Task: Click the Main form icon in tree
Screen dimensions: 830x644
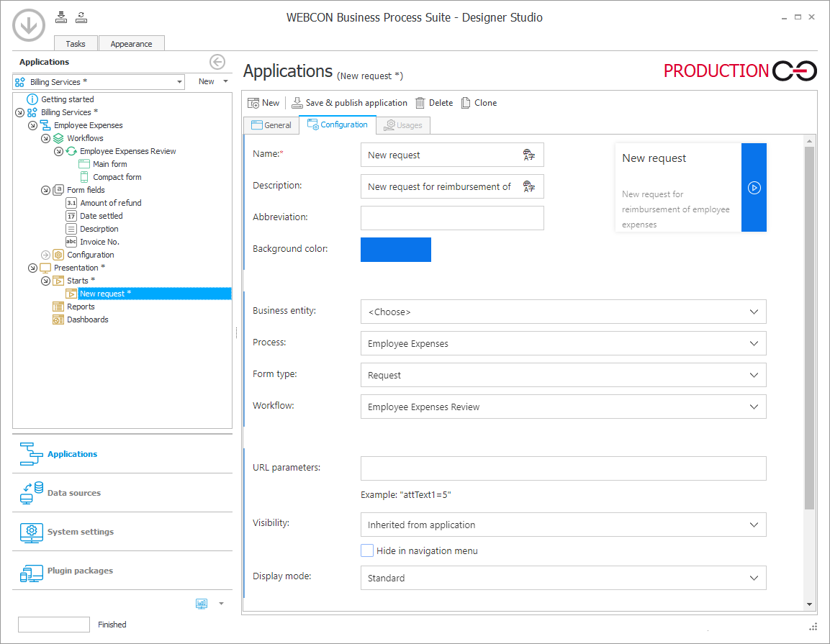Action: (x=84, y=164)
